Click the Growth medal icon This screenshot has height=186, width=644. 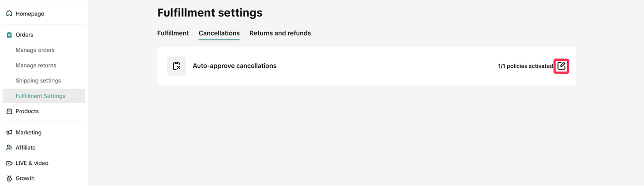click(x=9, y=178)
